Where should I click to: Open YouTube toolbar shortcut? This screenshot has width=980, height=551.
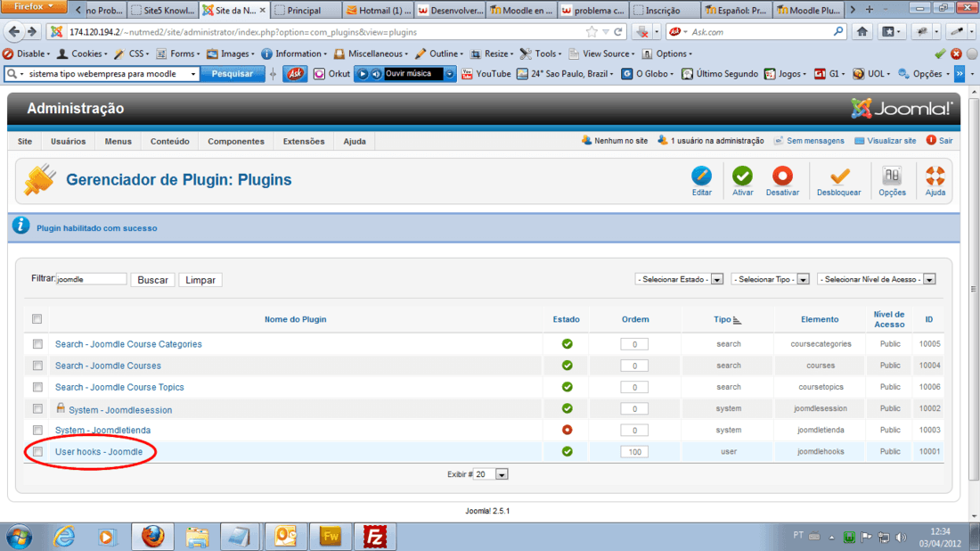[486, 74]
